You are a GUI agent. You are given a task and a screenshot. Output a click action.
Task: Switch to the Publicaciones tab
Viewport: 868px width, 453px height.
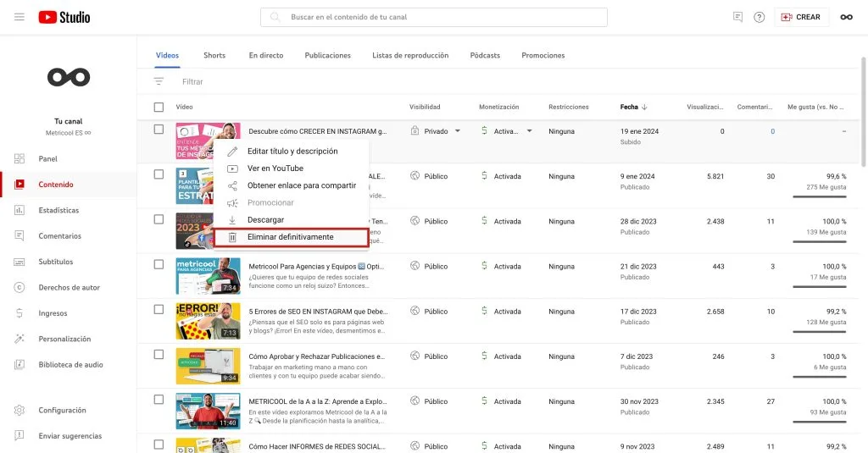coord(328,55)
